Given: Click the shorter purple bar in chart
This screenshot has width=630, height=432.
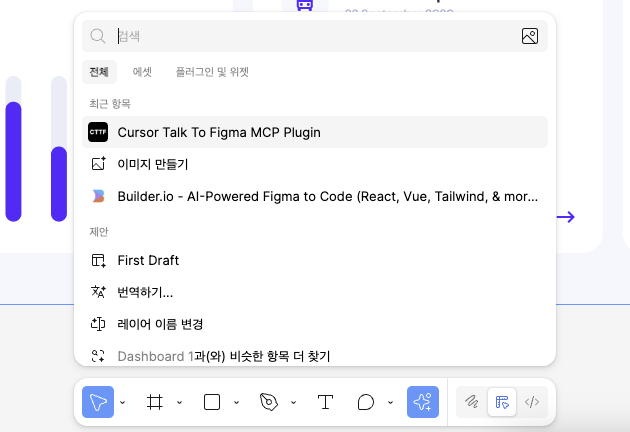Looking at the screenshot, I should [x=59, y=184].
